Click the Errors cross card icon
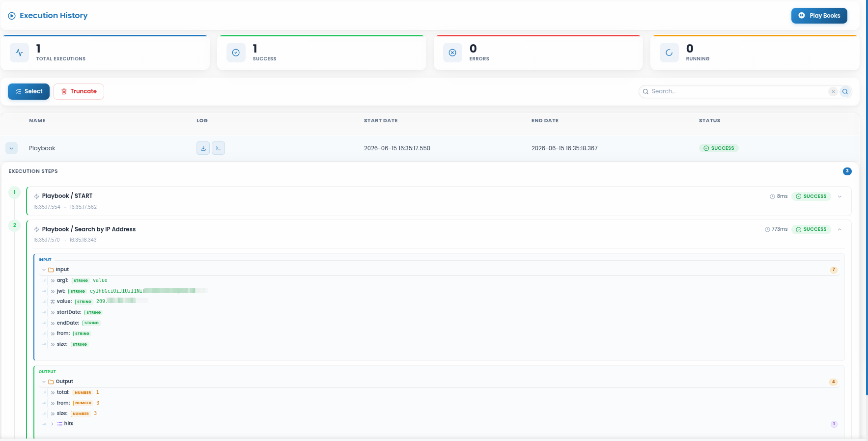The height and width of the screenshot is (441, 868). [452, 53]
